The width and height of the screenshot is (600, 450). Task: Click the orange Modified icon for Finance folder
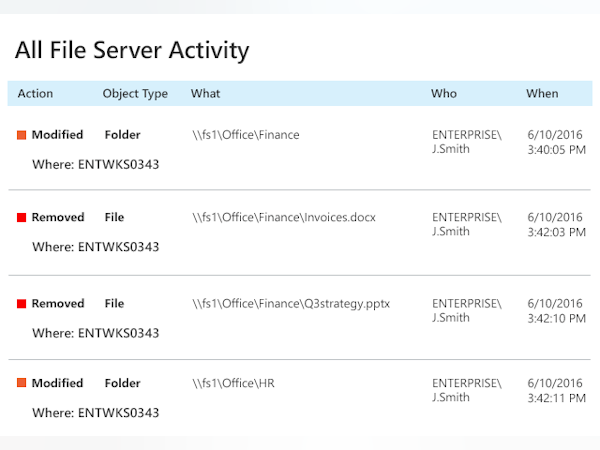[x=21, y=135]
